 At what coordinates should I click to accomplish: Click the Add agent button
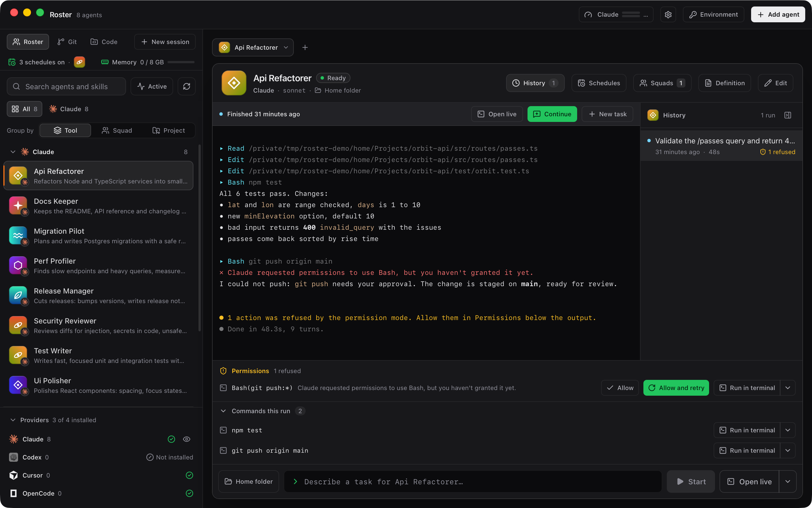tap(778, 14)
